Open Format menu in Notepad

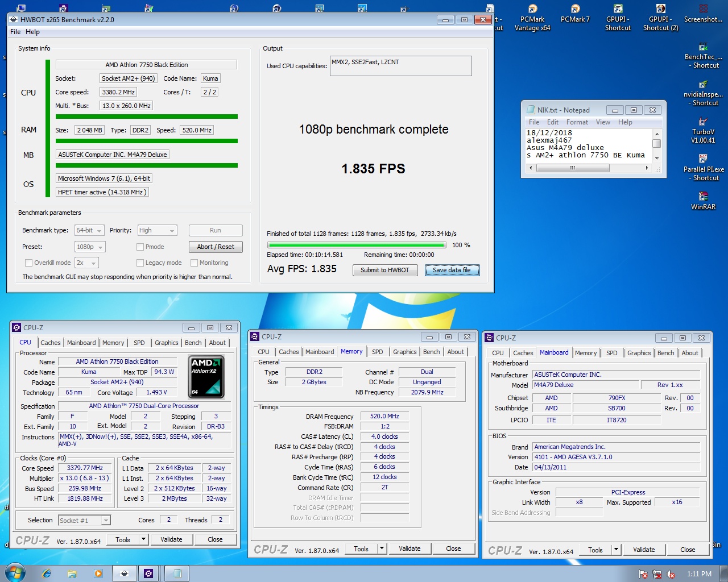click(577, 122)
